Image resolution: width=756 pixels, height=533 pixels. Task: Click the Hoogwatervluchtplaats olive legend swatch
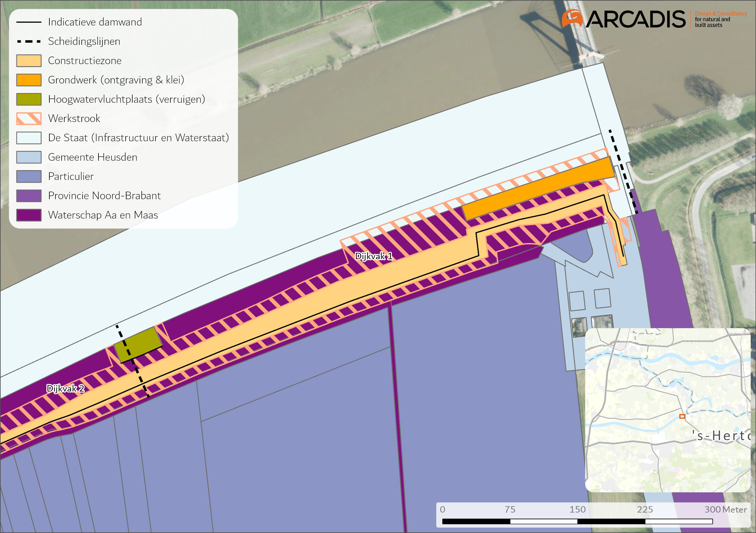tap(29, 99)
